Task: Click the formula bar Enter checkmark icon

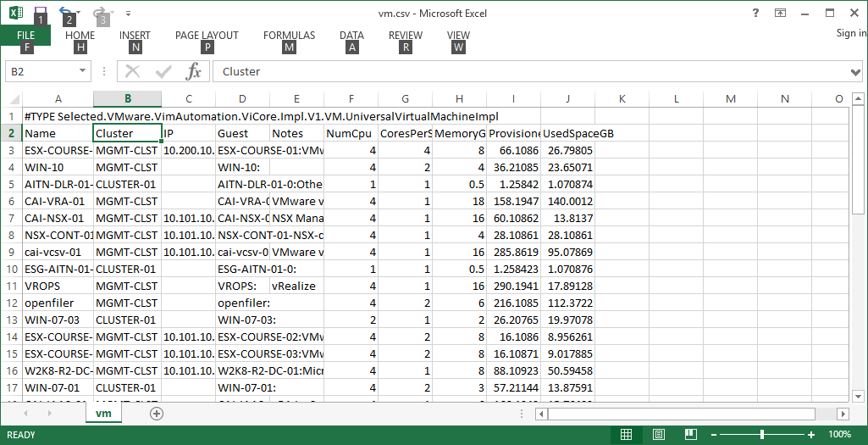Action: coord(163,71)
